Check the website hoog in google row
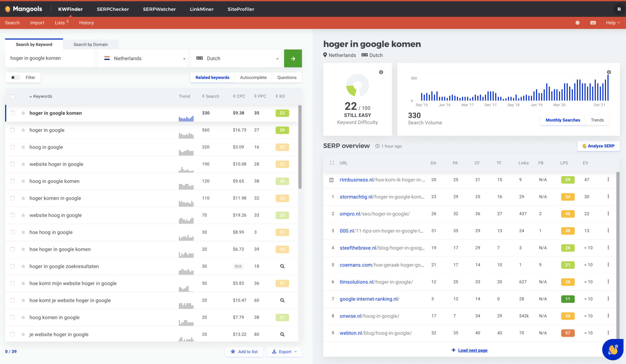 (13, 215)
